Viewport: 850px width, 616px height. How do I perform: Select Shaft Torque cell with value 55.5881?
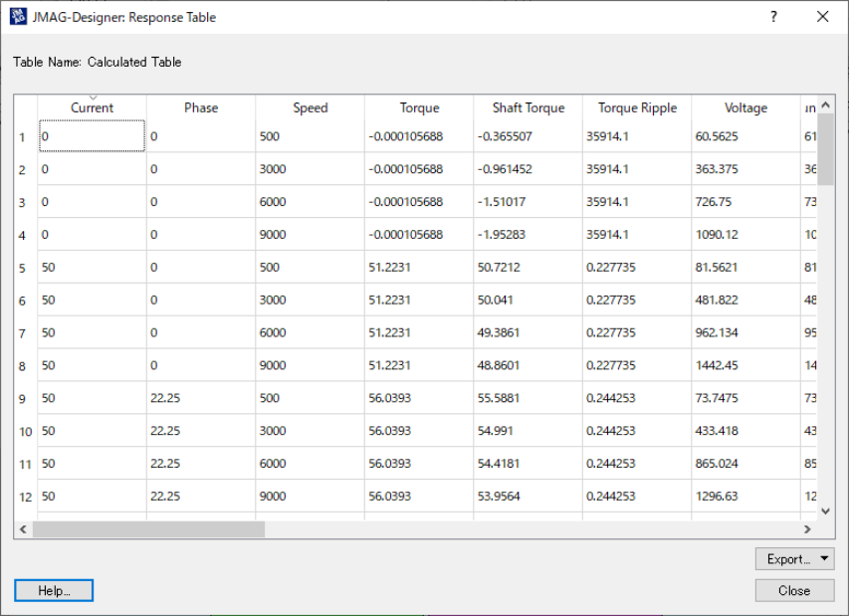coord(528,398)
